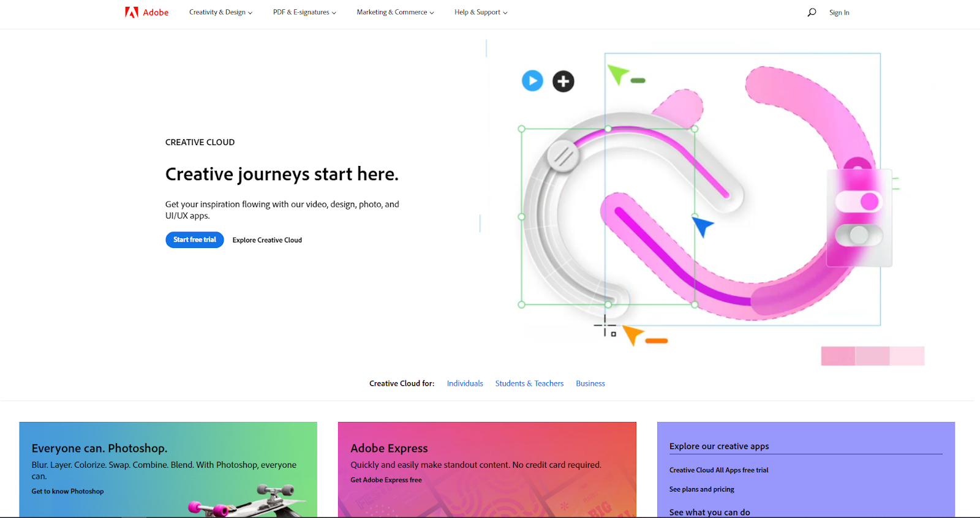Screen dimensions: 980x518
Task: Open the search magnifier icon
Action: (x=812, y=12)
